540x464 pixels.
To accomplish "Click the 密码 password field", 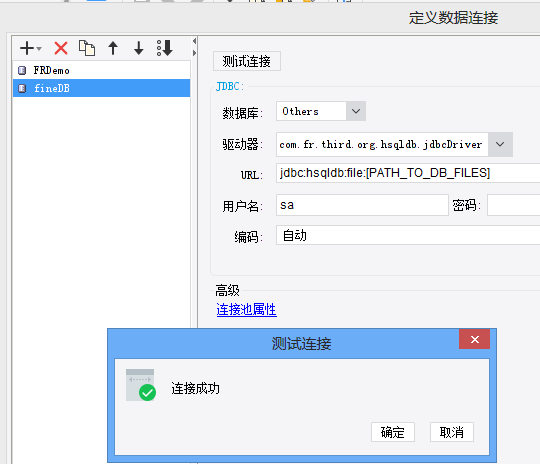I will [513, 205].
